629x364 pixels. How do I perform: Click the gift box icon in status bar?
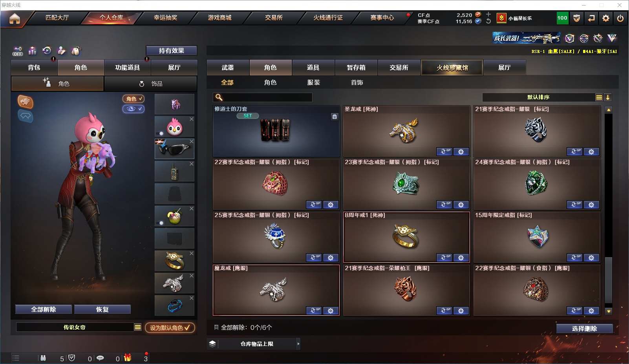coord(128,357)
